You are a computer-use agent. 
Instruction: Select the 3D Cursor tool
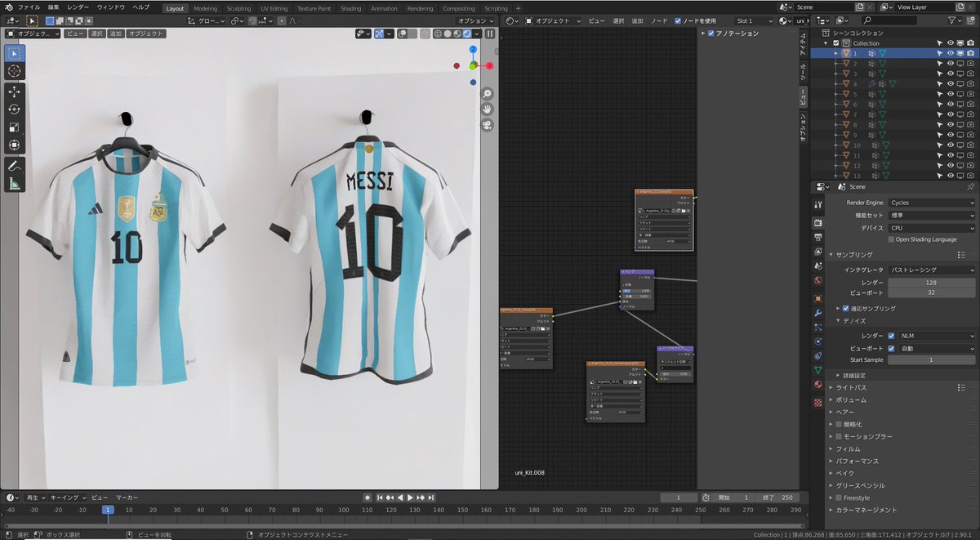click(15, 71)
